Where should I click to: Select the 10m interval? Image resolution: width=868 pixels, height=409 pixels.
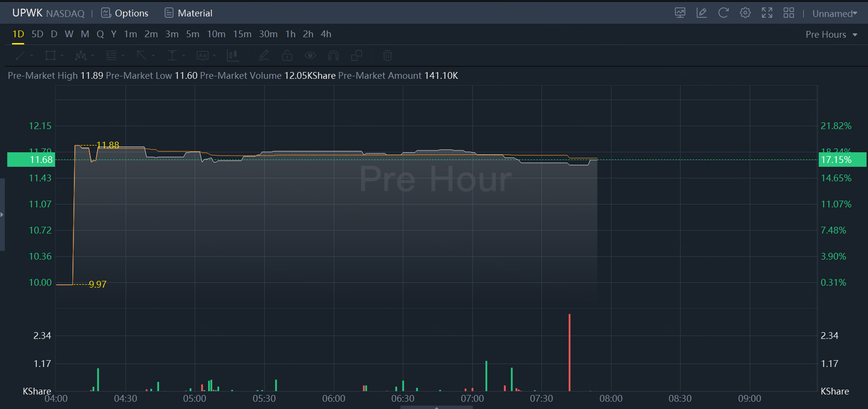point(216,34)
